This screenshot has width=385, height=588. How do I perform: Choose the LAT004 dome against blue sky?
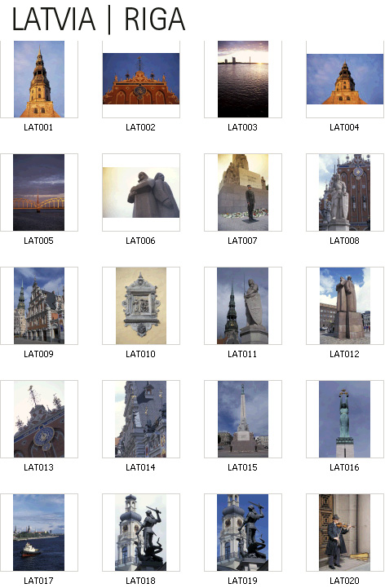coord(345,79)
